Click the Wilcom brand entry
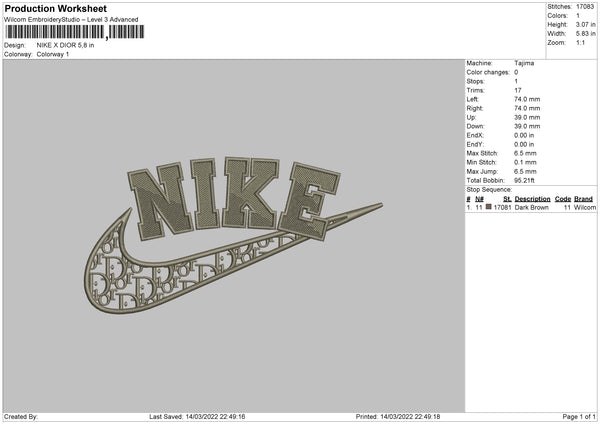 click(585, 207)
